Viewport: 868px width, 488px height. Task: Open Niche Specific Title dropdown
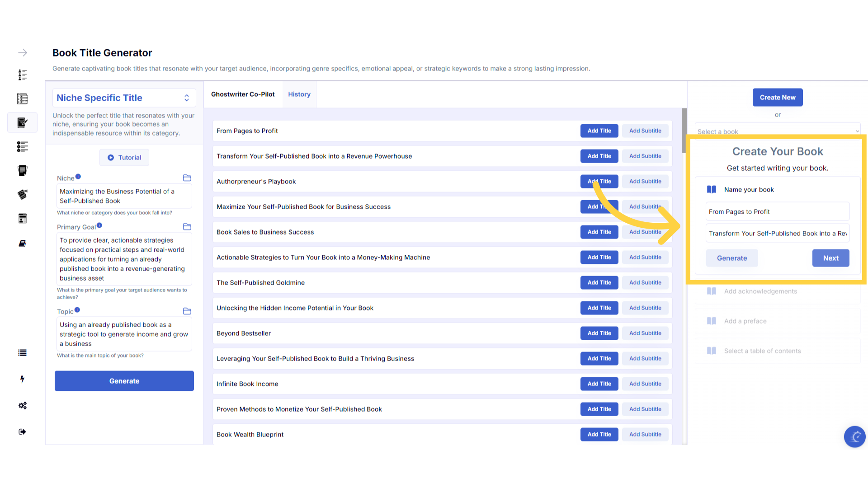click(124, 98)
